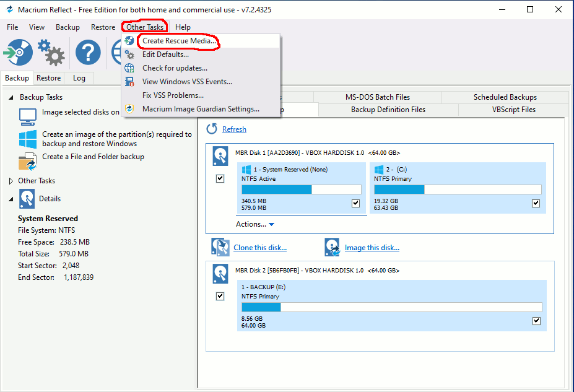This screenshot has height=392, width=574.
Task: Click the Refresh circular arrow icon
Action: click(212, 129)
